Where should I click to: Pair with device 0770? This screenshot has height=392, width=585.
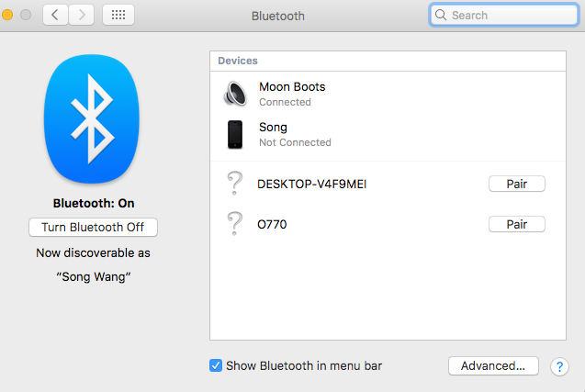coord(517,224)
